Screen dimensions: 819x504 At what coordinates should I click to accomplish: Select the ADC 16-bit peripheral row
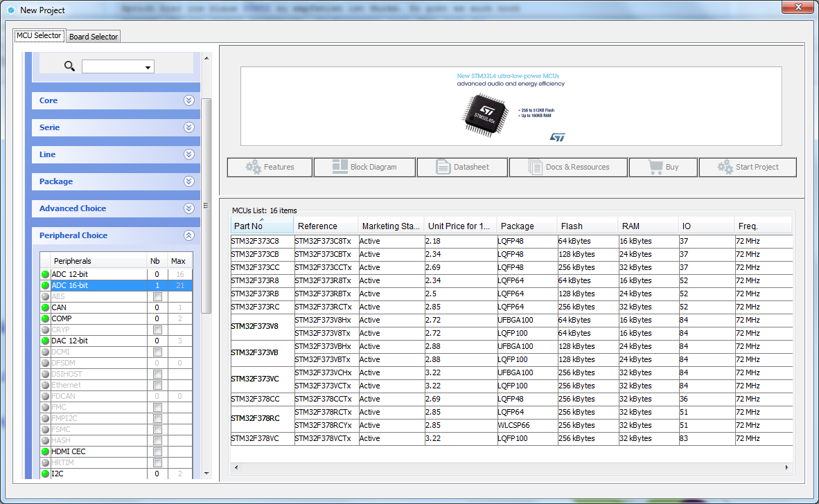coord(116,285)
